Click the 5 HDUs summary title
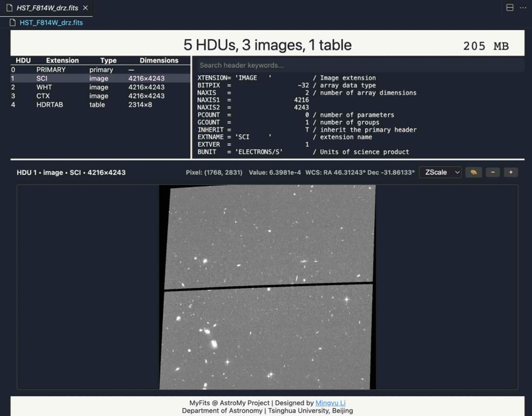The height and width of the screenshot is (416, 532). point(268,45)
